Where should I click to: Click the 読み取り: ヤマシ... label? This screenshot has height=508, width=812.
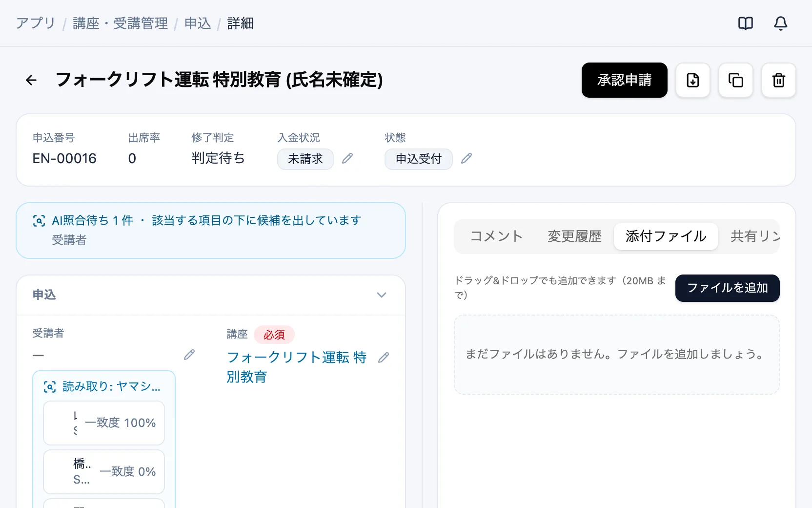[x=112, y=387]
